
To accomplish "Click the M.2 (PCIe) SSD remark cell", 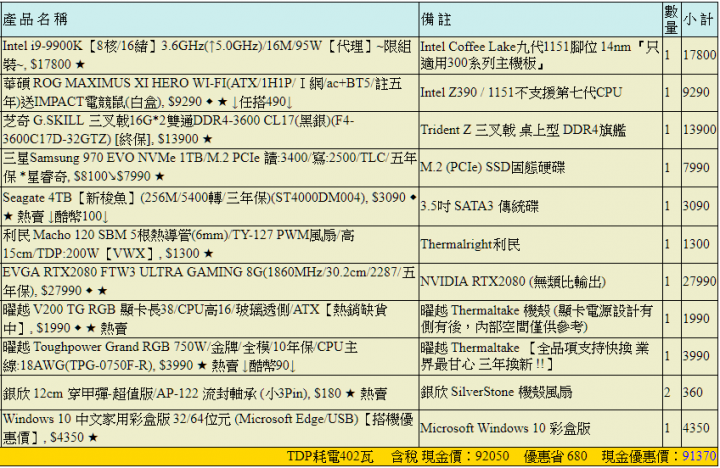I will point(540,167).
